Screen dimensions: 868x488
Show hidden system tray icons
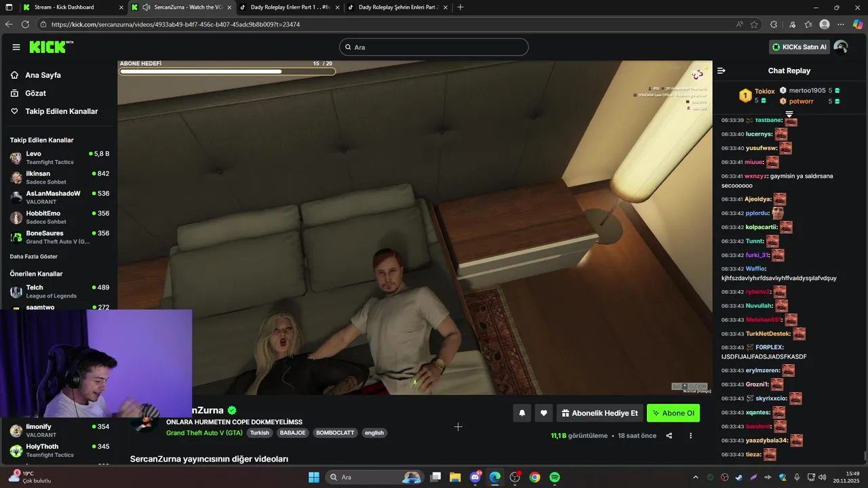695,478
